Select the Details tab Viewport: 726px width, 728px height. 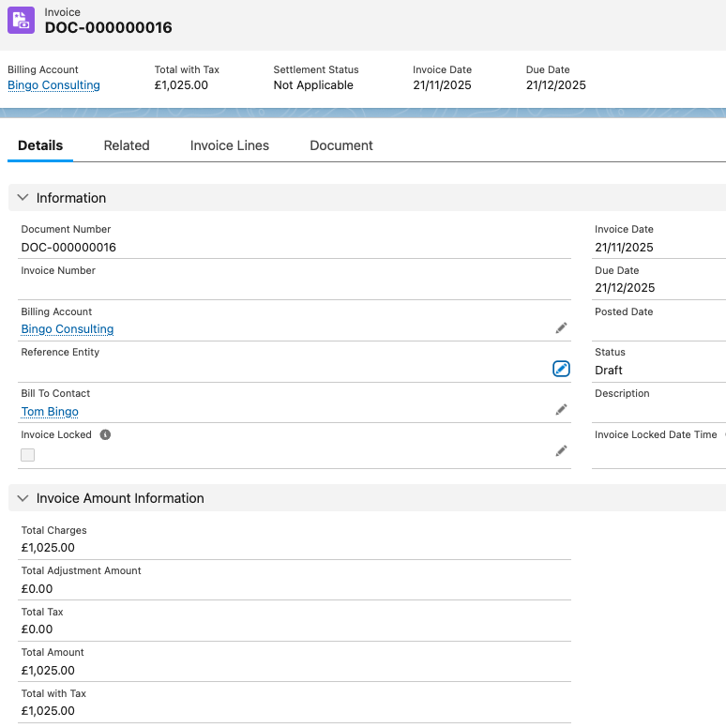pos(40,145)
